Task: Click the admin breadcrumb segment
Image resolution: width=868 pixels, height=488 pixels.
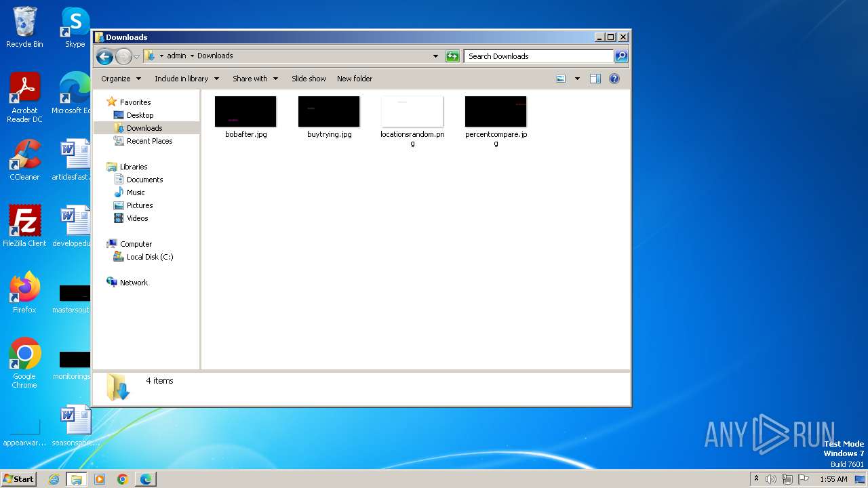Action: pyautogui.click(x=176, y=56)
